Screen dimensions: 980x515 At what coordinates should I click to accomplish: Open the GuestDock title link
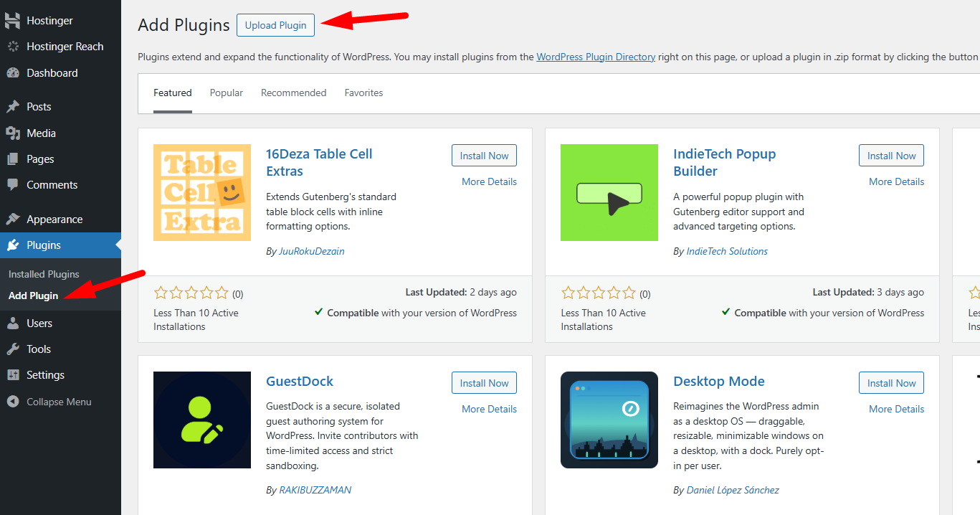300,382
